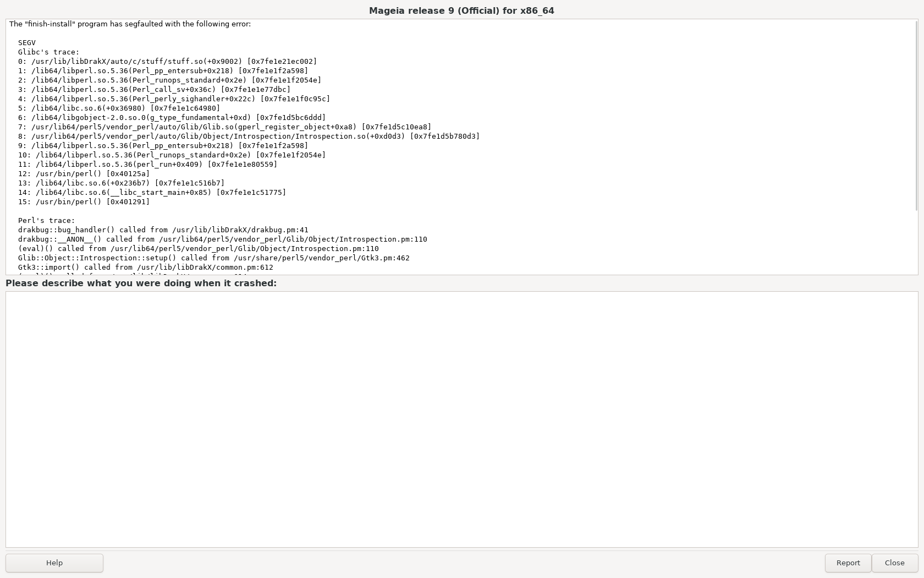
Task: Click the error log vertical scrollbar
Action: tap(916, 116)
